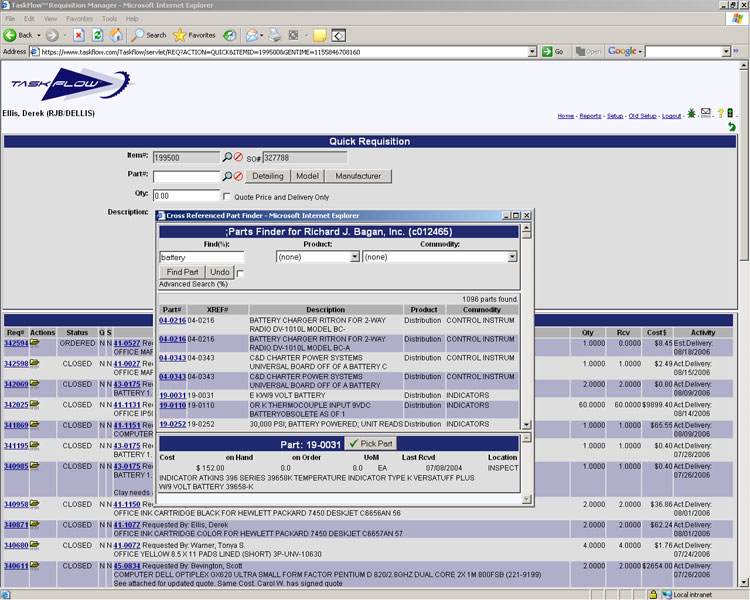Toggle the Advanced Search checkbox next to Undo
This screenshot has height=600, width=750.
tap(240, 273)
